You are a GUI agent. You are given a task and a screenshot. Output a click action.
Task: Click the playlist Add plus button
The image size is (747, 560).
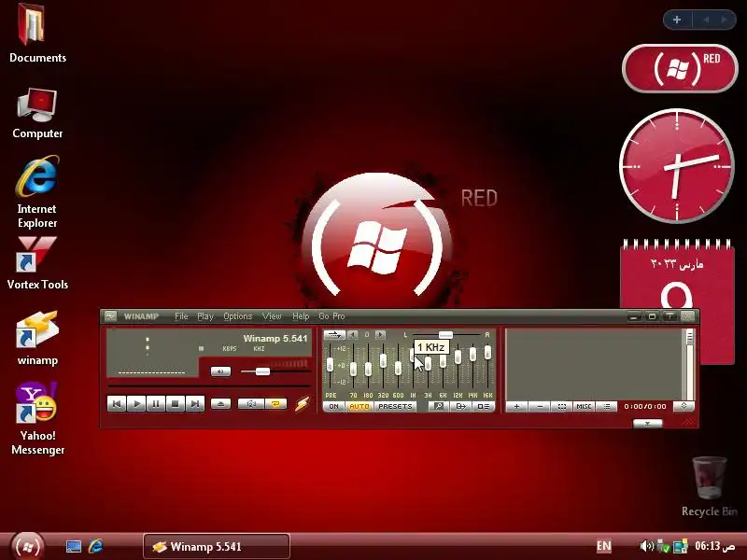pos(517,407)
